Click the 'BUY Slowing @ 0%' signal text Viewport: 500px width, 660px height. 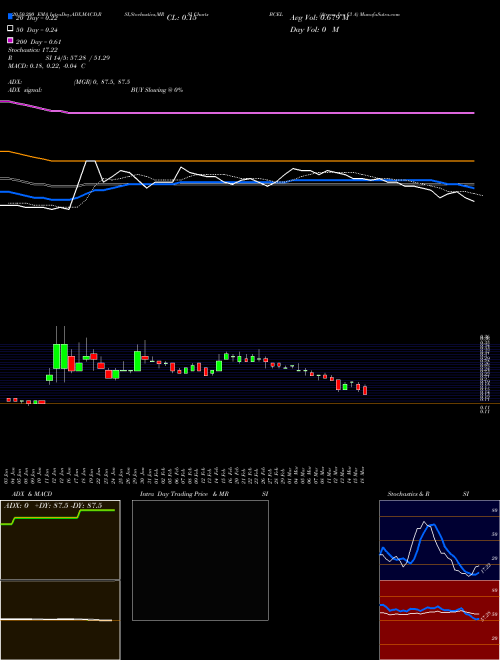coord(157,90)
